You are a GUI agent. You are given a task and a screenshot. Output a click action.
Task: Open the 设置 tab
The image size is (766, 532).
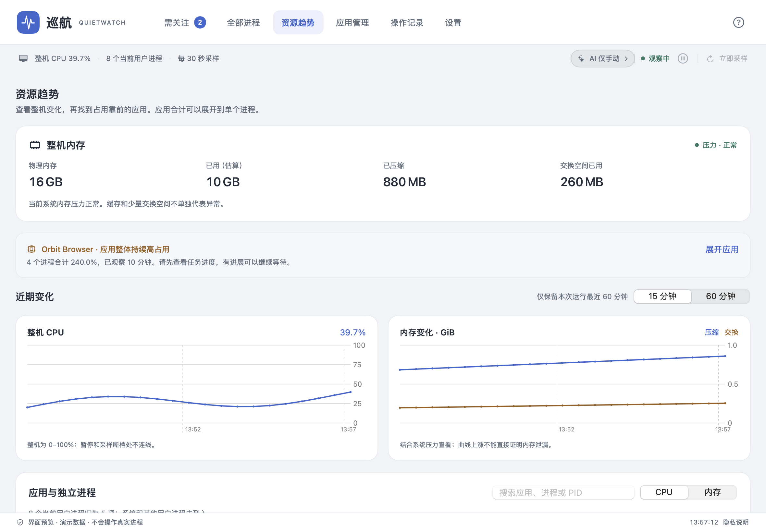tap(453, 22)
